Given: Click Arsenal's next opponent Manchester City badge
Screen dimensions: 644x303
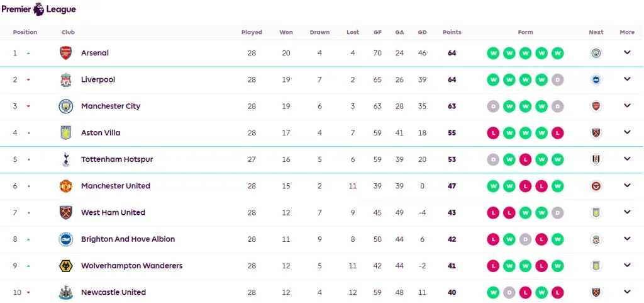Looking at the screenshot, I should [x=596, y=53].
